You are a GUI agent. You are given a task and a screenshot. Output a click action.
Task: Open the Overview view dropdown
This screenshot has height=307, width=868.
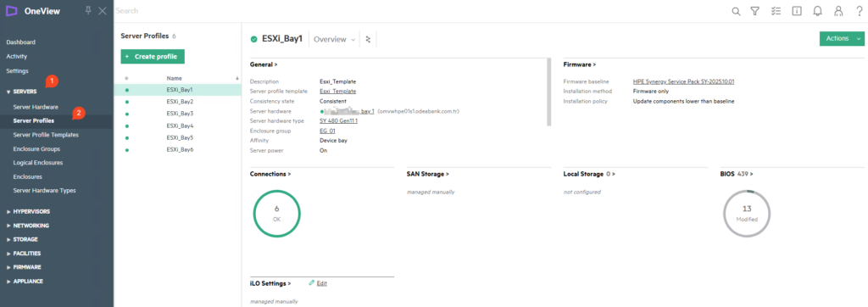click(334, 39)
